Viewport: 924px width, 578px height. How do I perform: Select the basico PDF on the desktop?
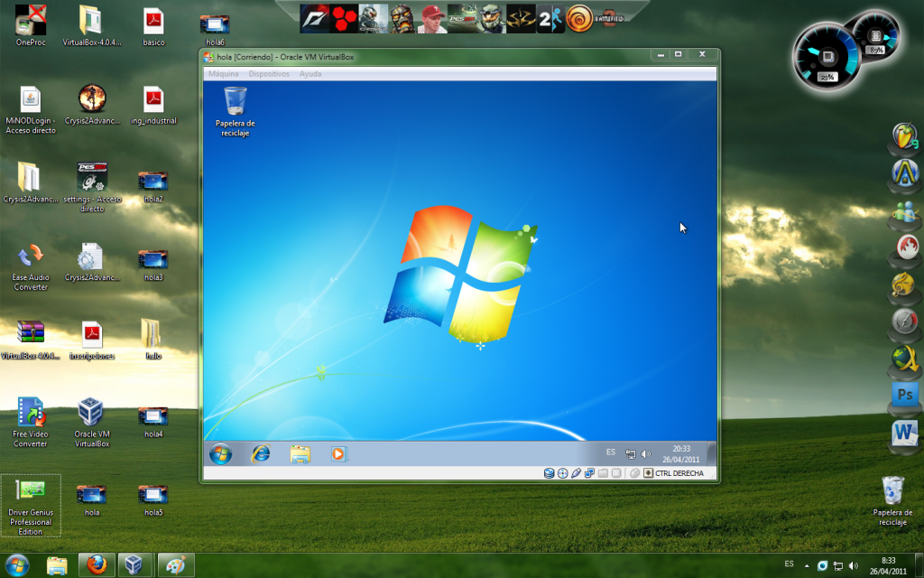point(153,24)
